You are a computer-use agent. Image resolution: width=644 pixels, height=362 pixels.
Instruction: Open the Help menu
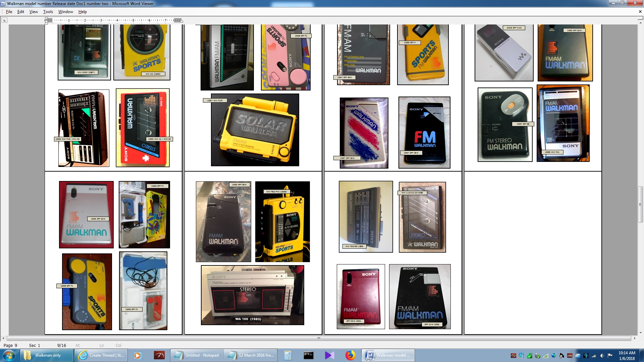(83, 12)
